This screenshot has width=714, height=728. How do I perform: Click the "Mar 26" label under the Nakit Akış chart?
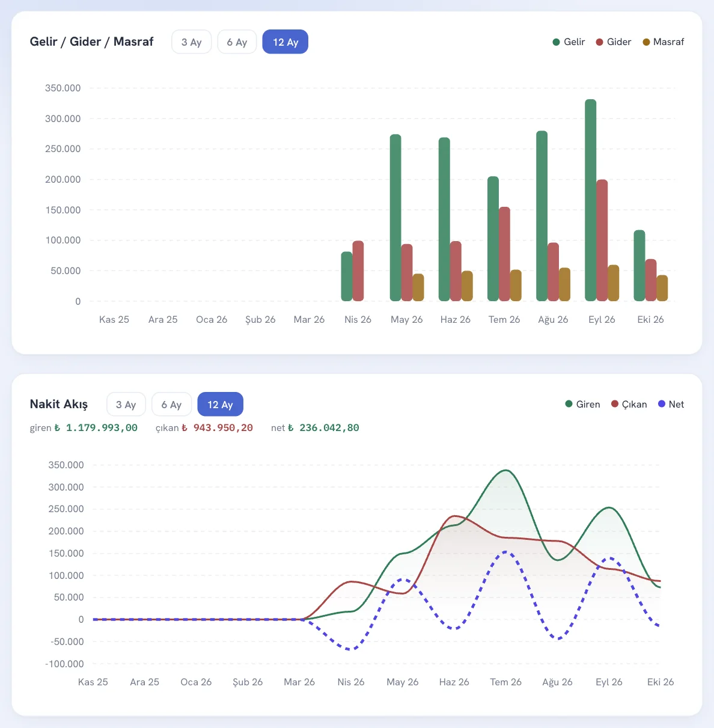tap(299, 682)
